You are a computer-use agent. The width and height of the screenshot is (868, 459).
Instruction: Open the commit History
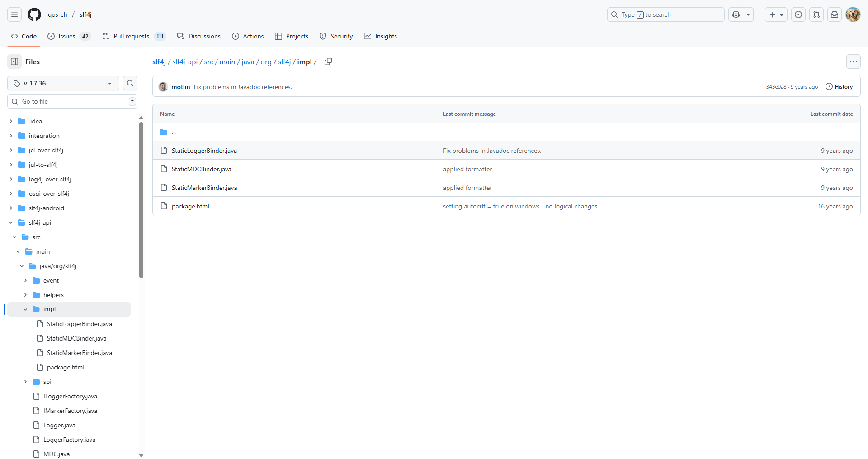[x=839, y=87]
